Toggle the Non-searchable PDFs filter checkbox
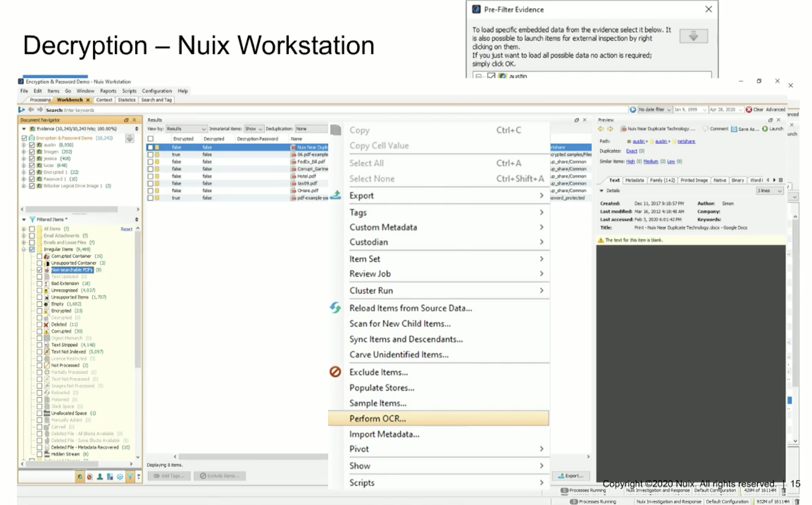 pos(41,270)
